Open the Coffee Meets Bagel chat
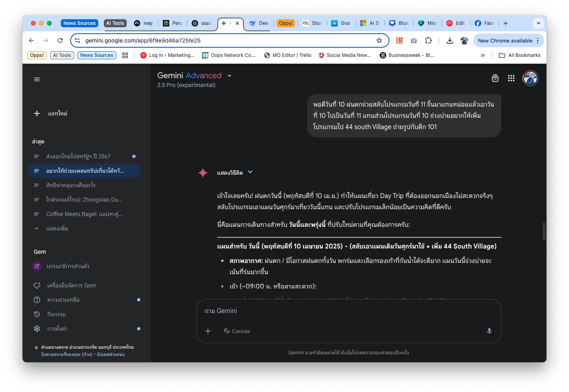 point(84,214)
